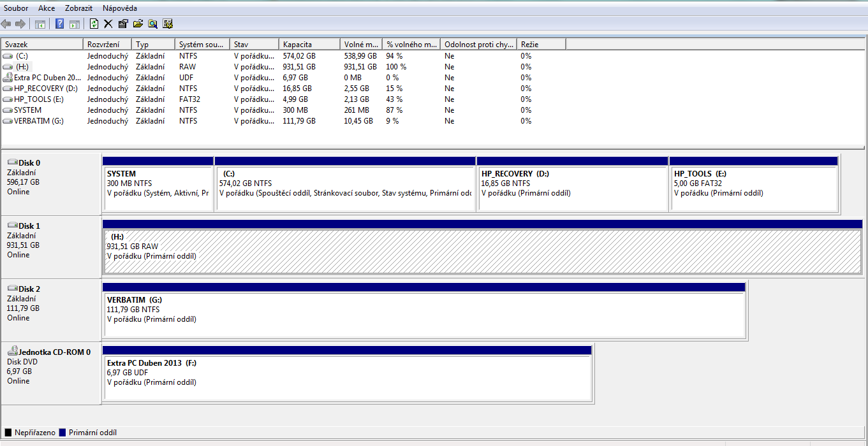The image size is (868, 446).
Task: Open Properties from the toolbar icon
Action: click(123, 24)
